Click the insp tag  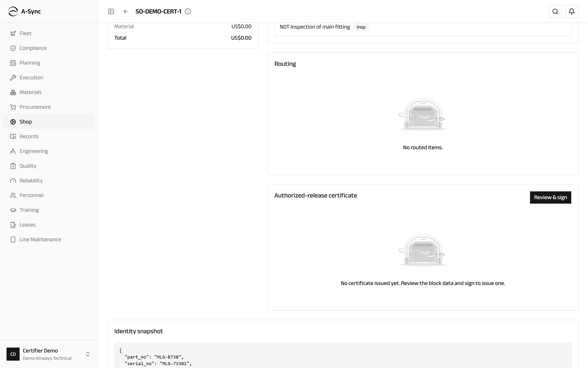pos(361,27)
